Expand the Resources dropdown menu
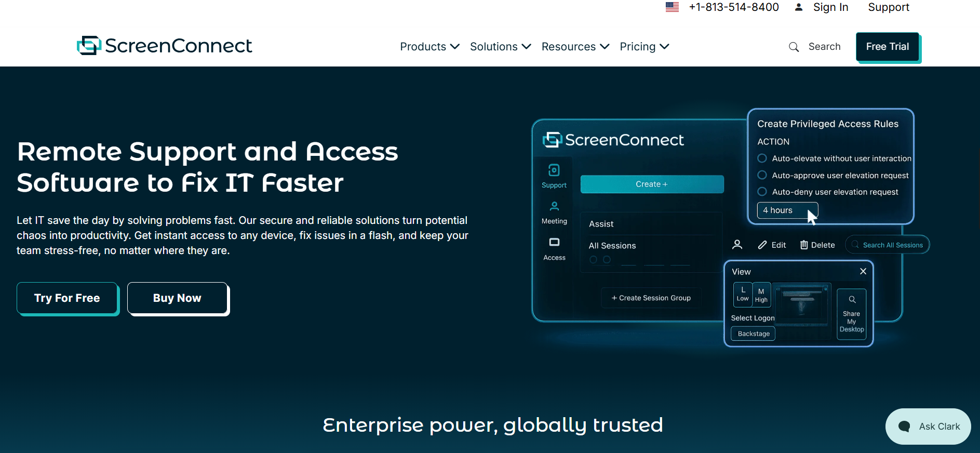Image resolution: width=980 pixels, height=453 pixels. [x=575, y=47]
